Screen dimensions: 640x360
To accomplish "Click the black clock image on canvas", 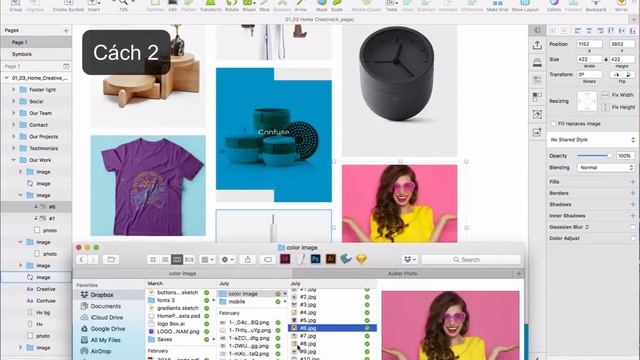I will (400, 90).
